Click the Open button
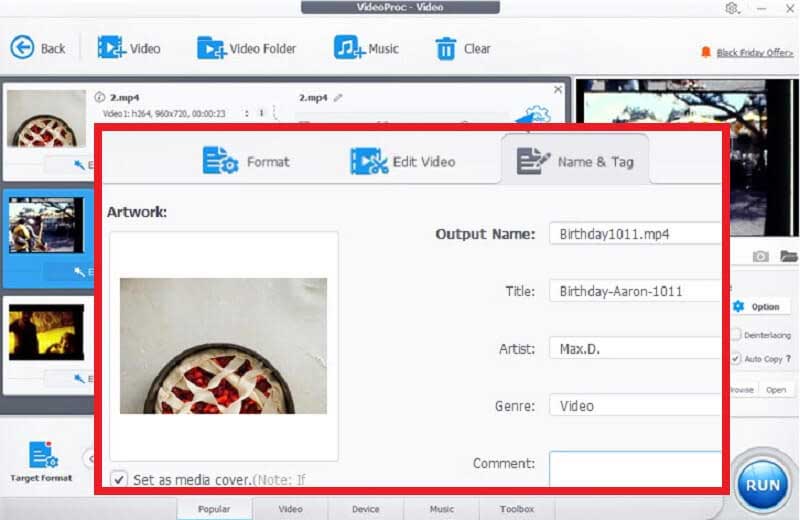The height and width of the screenshot is (520, 800). click(776, 389)
